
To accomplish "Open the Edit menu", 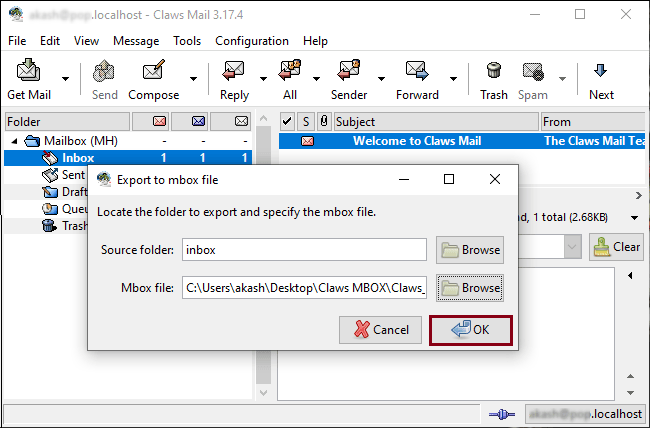I will click(x=50, y=41).
